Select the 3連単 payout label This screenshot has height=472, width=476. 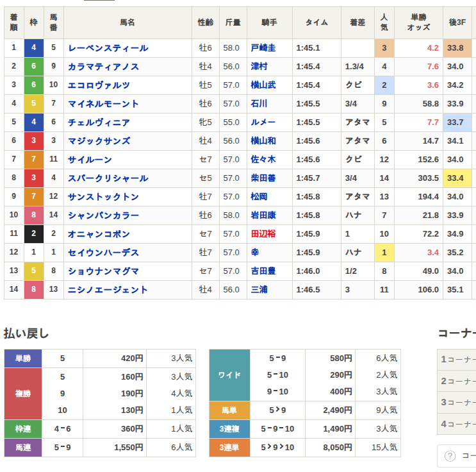point(229,448)
